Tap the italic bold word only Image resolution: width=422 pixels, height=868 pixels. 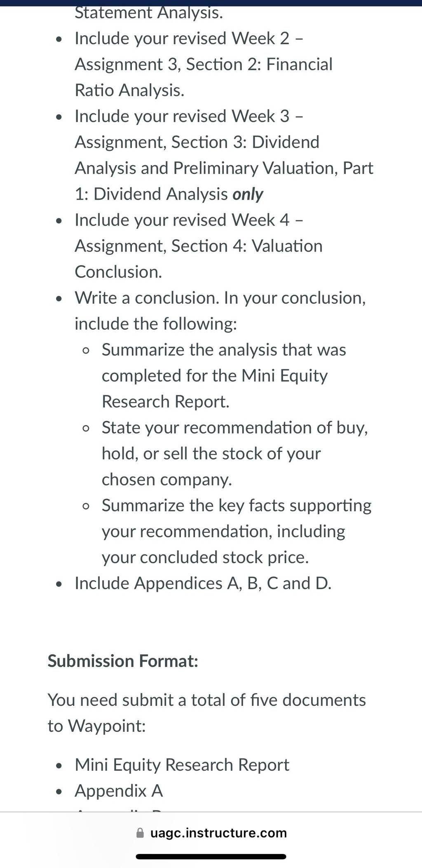248,194
